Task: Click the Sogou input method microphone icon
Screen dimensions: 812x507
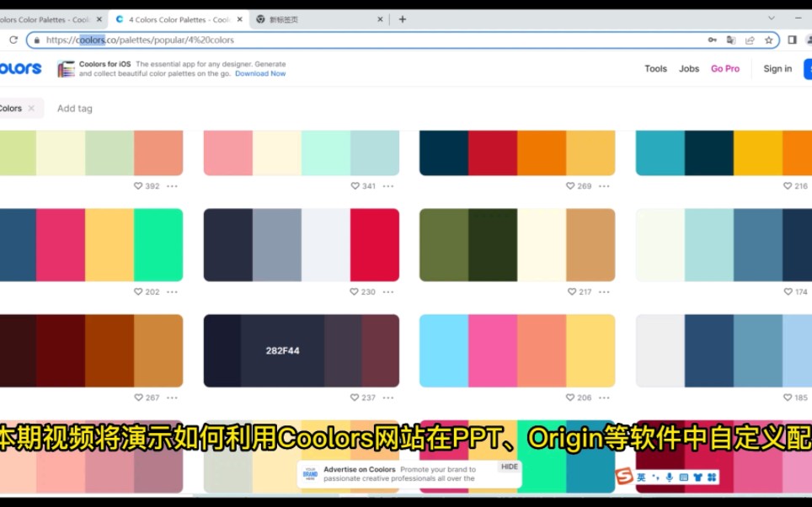Action: (x=668, y=476)
